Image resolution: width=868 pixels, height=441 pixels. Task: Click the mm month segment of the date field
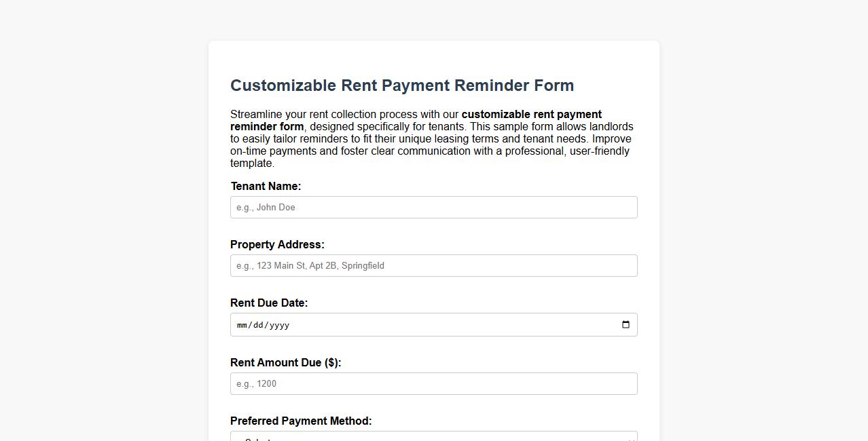242,325
